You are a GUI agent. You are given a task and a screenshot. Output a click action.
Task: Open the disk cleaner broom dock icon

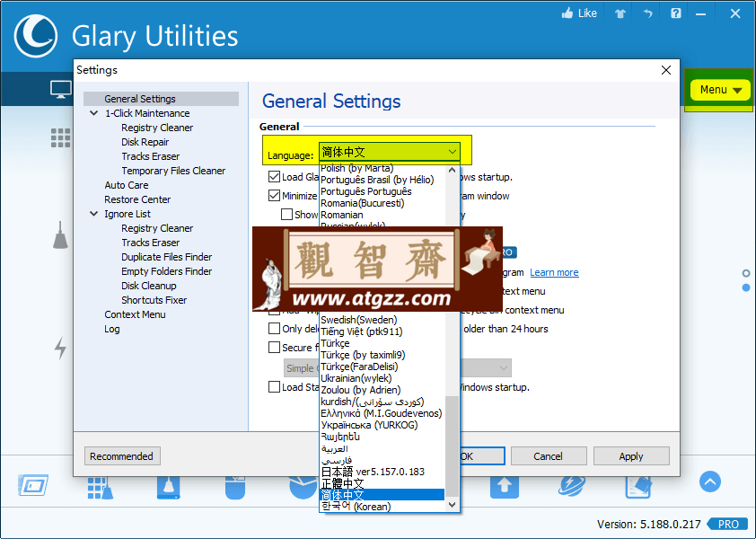coord(168,488)
